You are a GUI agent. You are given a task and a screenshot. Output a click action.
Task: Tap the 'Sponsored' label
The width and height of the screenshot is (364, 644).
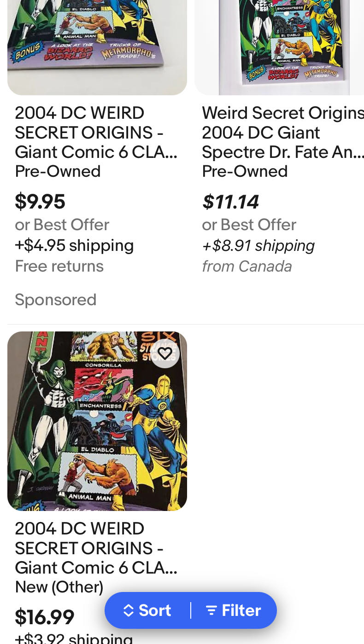tap(55, 300)
